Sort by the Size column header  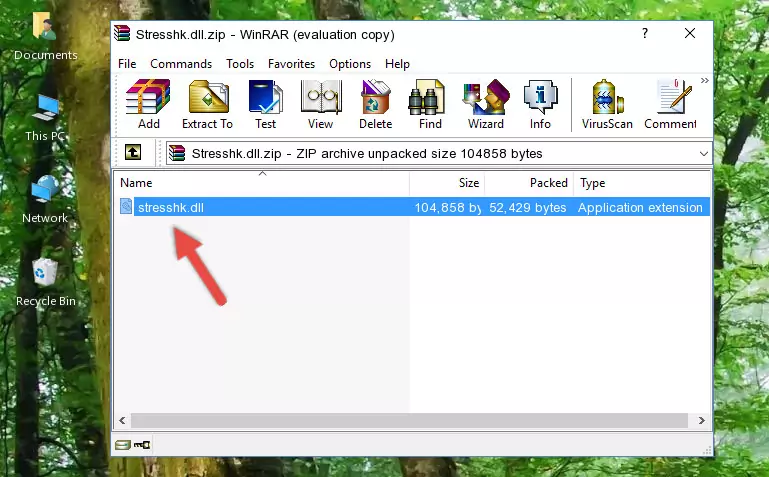click(x=447, y=183)
